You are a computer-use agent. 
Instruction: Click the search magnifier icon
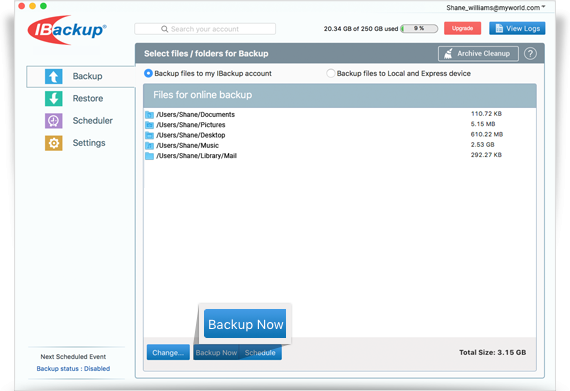pos(164,29)
